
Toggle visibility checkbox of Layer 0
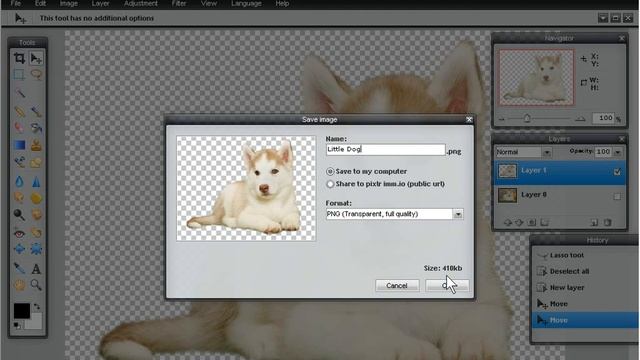(617, 196)
